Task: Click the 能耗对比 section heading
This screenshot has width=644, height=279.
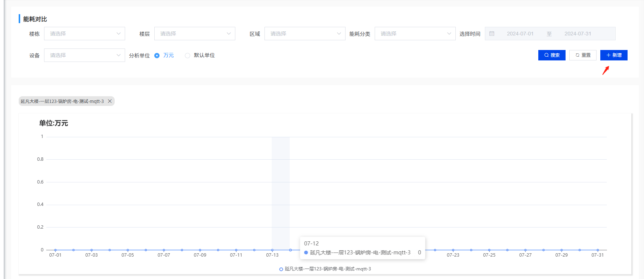Action: [x=35, y=19]
